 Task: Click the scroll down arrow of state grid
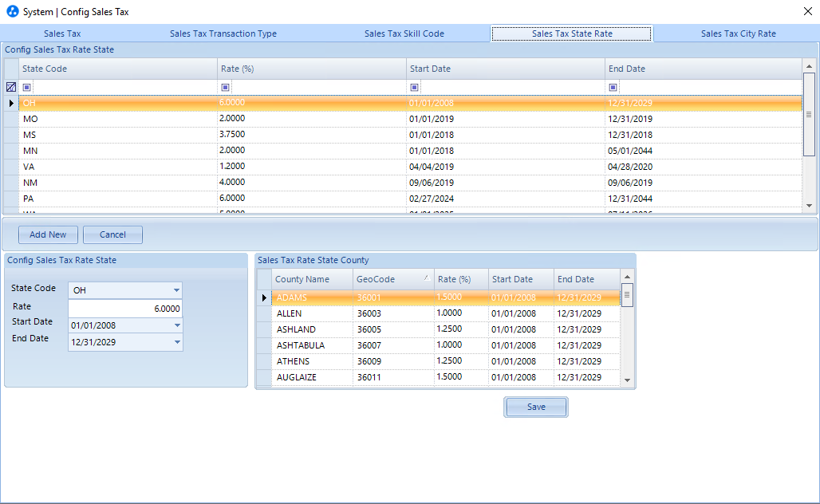pyautogui.click(x=809, y=206)
